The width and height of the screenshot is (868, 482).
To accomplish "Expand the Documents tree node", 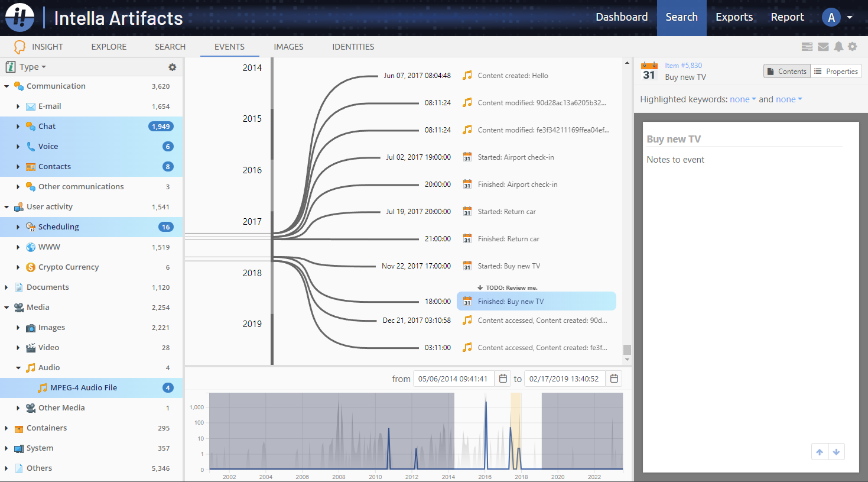I will 6,287.
